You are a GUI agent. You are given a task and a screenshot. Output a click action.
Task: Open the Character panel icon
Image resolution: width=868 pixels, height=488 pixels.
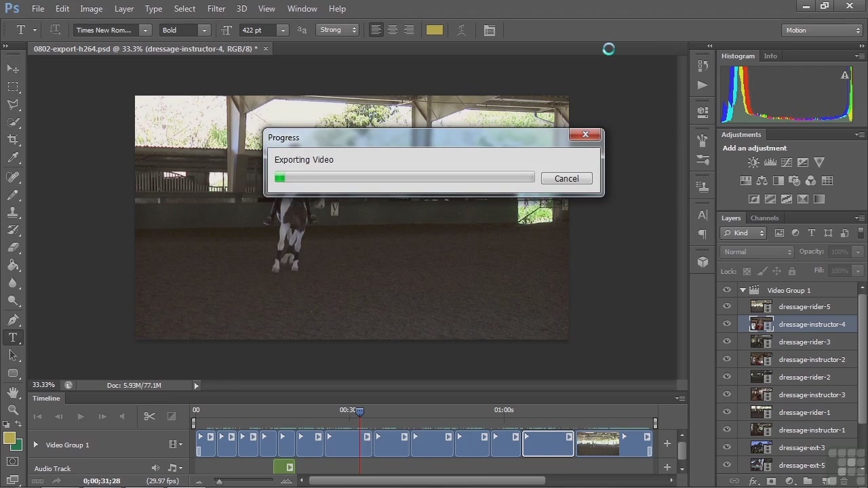[x=703, y=215]
